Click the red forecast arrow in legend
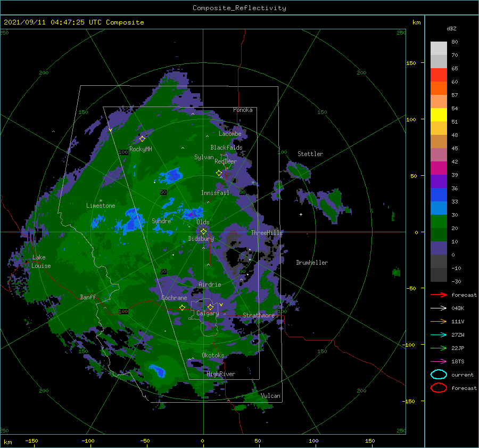 (x=439, y=295)
